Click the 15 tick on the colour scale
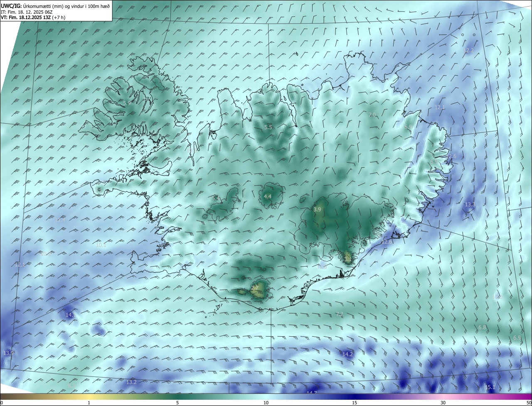 [x=355, y=403]
